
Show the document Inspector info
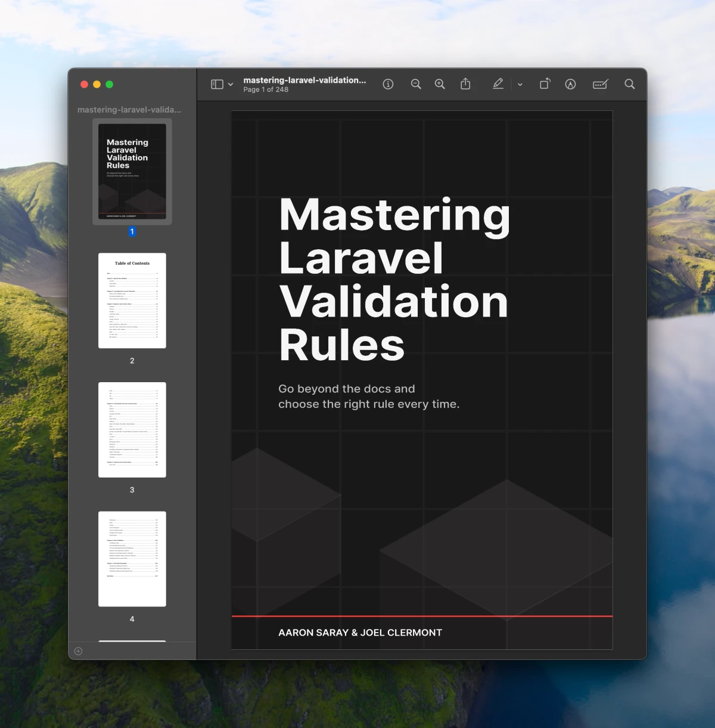tap(388, 85)
